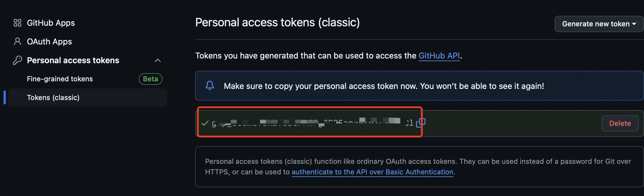Select Tokens (classic) in the sidebar
Screen dimensions: 644x196
tap(53, 98)
